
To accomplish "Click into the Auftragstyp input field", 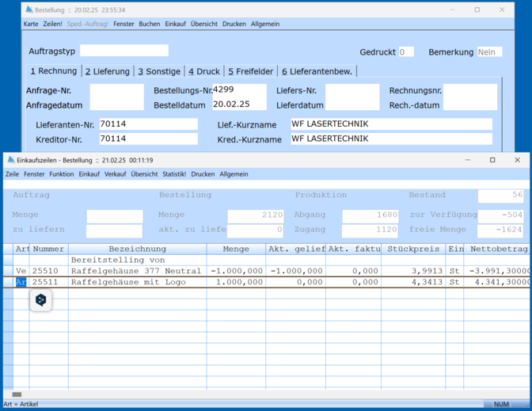I will coord(123,51).
